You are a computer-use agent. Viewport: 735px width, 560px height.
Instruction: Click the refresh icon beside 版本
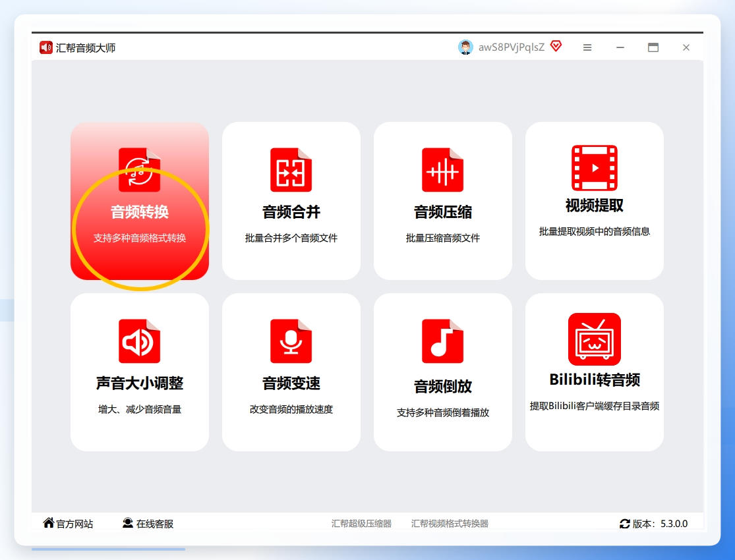point(625,524)
